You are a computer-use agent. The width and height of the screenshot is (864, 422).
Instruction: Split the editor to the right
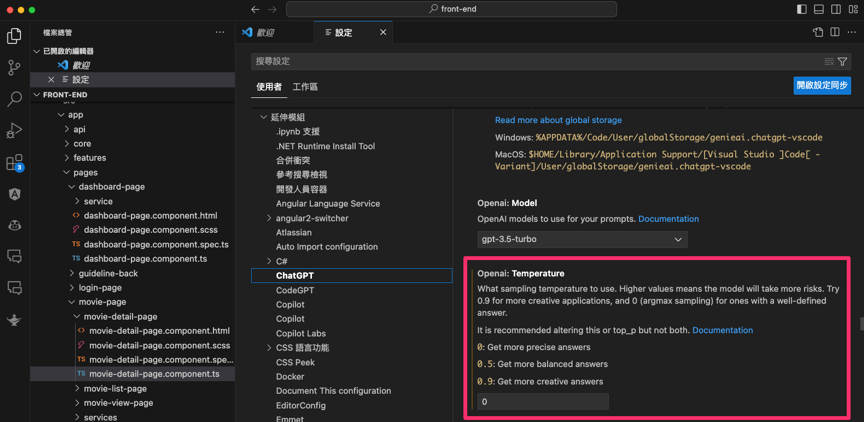835,33
